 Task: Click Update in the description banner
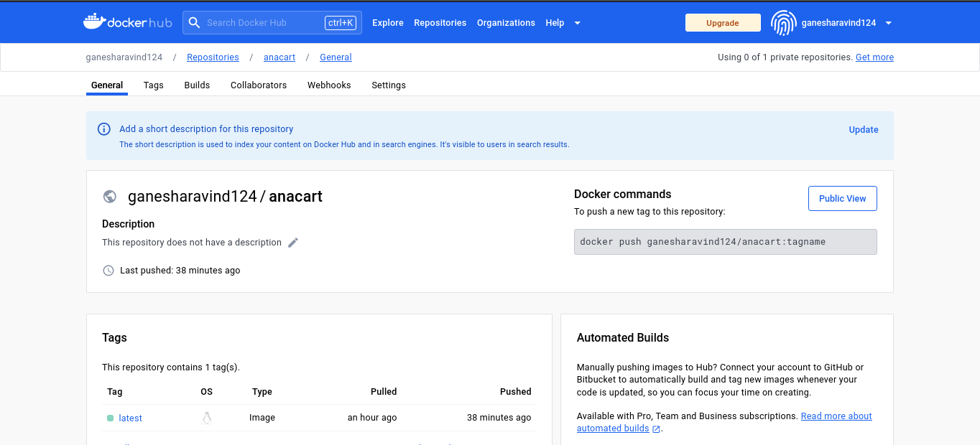point(864,130)
